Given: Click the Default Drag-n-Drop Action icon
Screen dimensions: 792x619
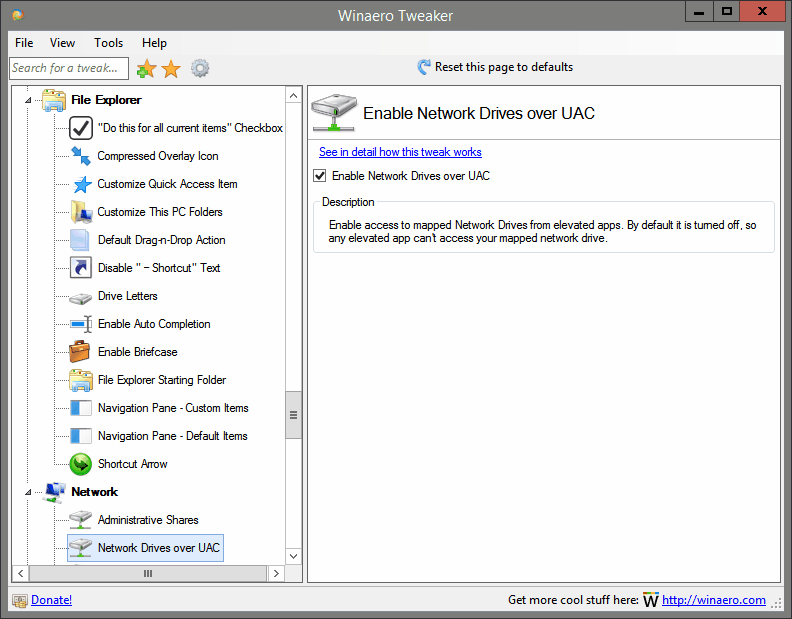Looking at the screenshot, I should pos(80,240).
